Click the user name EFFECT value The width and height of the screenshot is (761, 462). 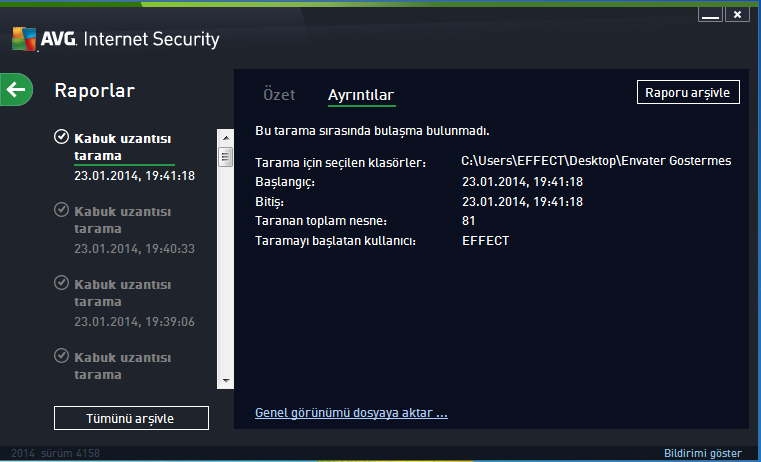(485, 241)
